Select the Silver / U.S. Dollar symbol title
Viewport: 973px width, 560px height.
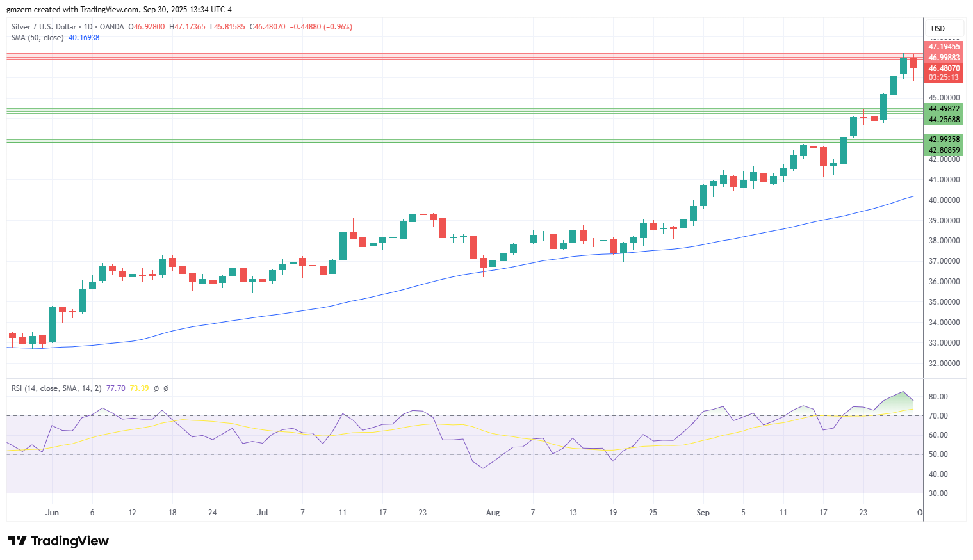[x=43, y=27]
